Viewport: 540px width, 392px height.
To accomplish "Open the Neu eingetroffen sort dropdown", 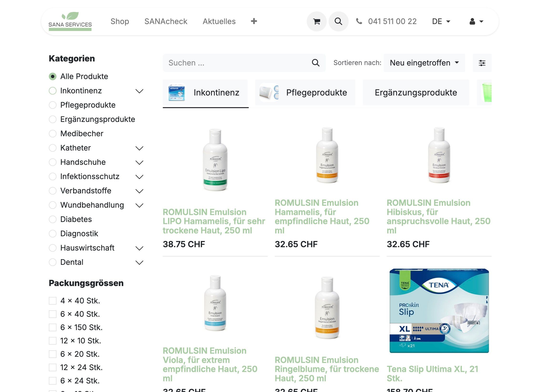I will [x=424, y=63].
